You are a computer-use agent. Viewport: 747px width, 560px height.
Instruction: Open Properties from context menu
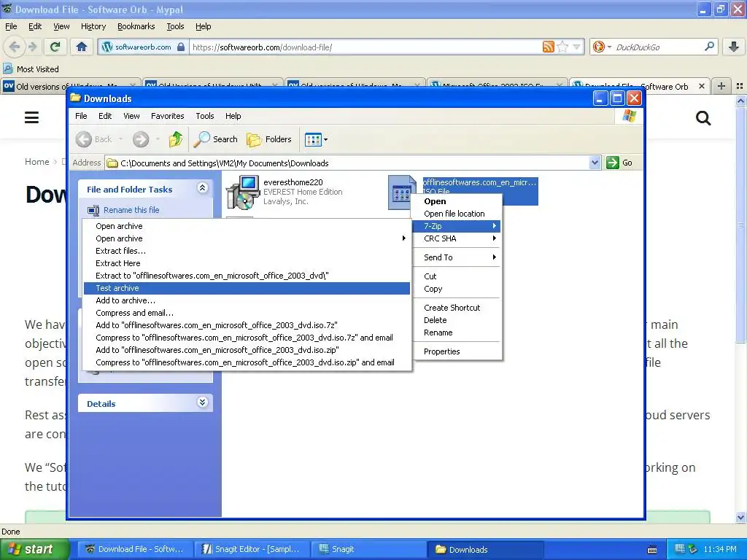(x=457, y=351)
